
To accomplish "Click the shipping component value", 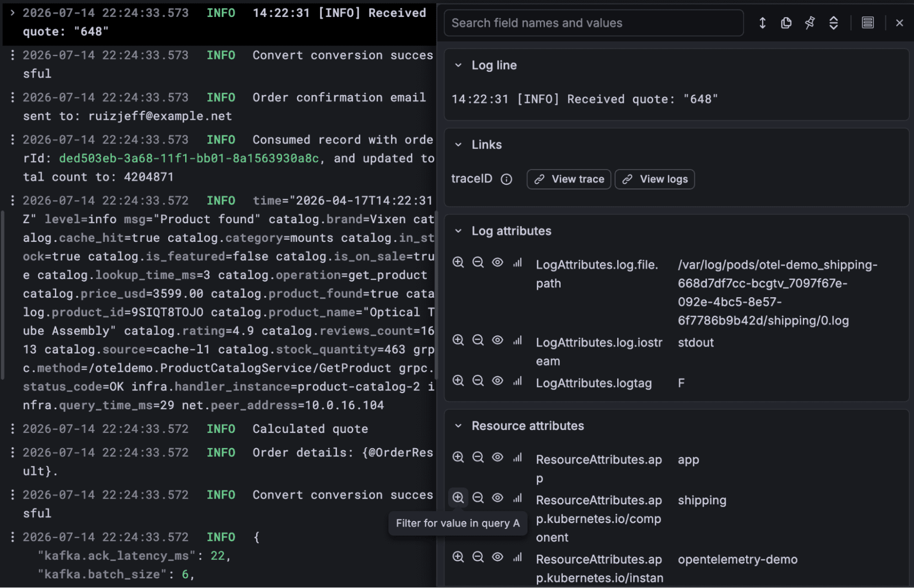I will point(702,500).
